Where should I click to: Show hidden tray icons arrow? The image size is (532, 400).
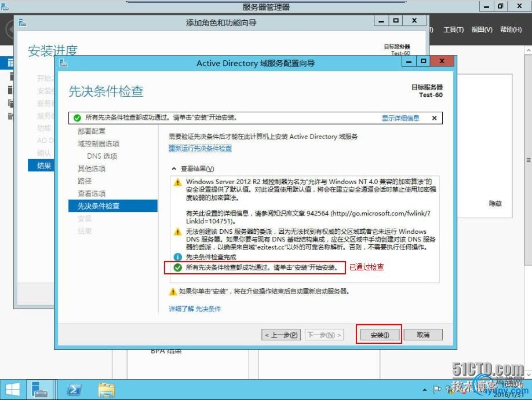point(424,390)
